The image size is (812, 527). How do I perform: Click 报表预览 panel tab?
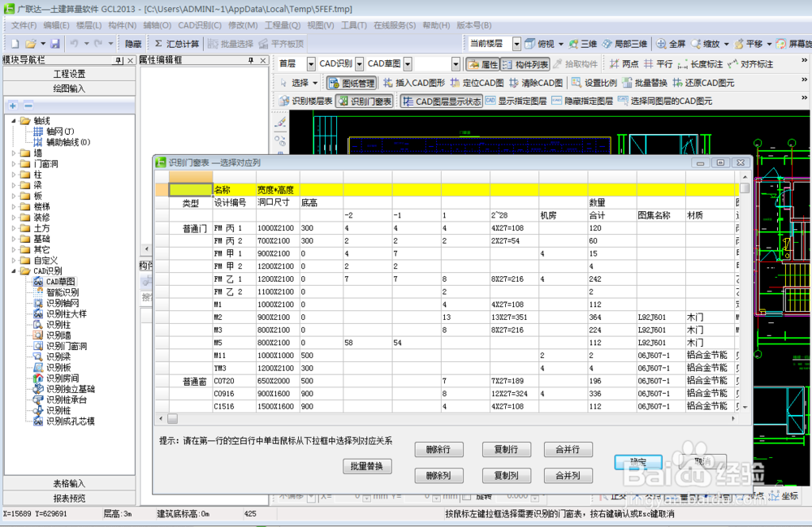(x=69, y=498)
